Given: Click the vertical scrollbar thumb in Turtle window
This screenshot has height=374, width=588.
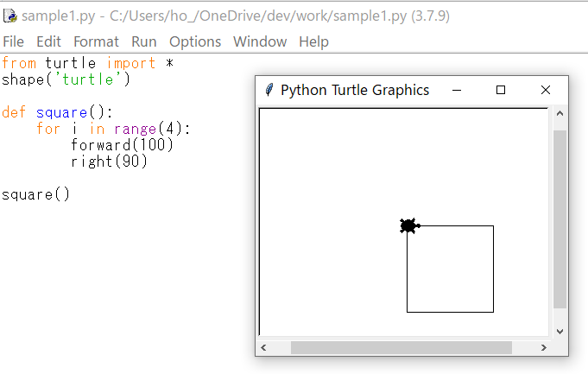Looking at the screenshot, I should (x=560, y=219).
